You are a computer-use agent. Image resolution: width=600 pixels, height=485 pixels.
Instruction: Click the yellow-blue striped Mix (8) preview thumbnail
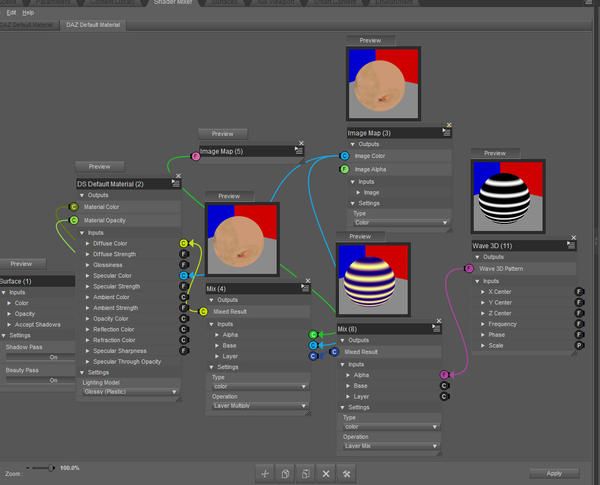pos(373,279)
